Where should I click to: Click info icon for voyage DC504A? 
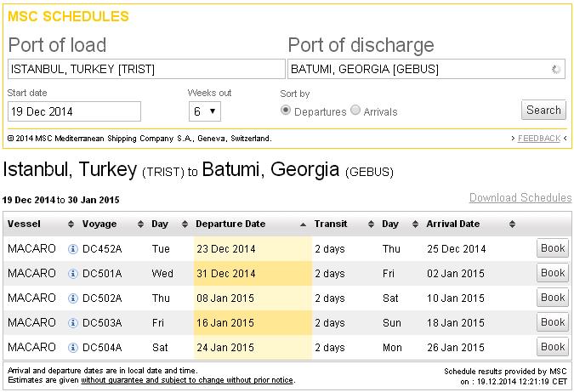click(x=73, y=348)
